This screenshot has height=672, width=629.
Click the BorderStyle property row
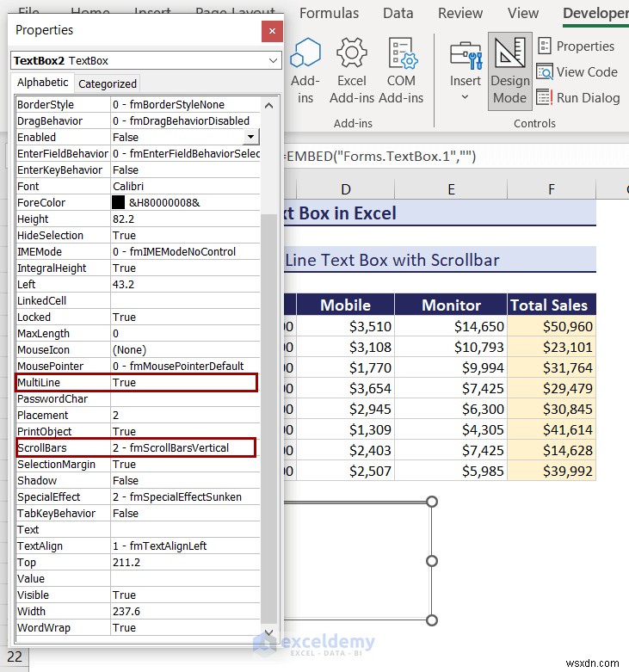[x=138, y=105]
